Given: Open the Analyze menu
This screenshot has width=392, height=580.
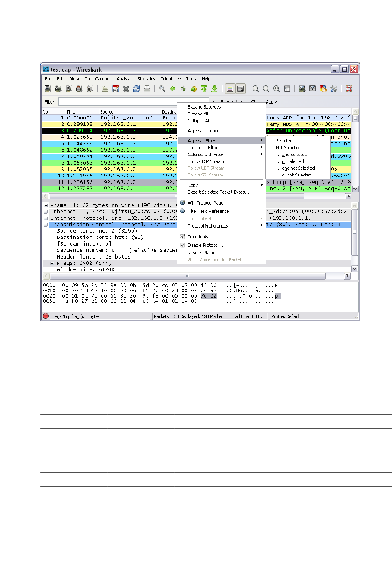Looking at the screenshot, I should [124, 79].
